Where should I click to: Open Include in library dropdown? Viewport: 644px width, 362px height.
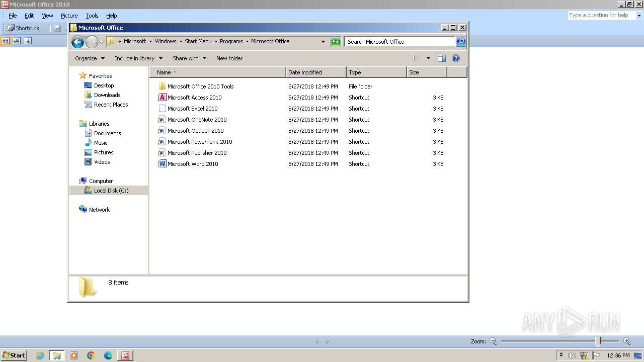click(x=138, y=58)
